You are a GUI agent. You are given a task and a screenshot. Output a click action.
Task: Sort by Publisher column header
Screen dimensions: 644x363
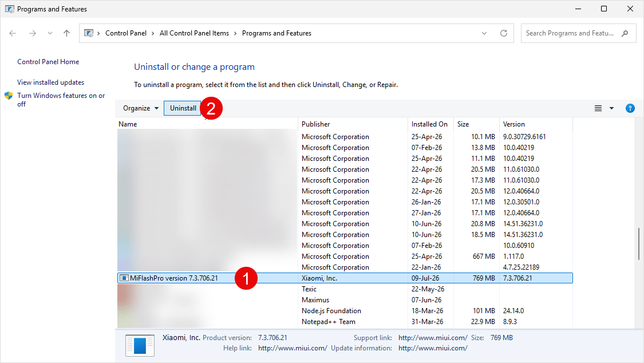(x=353, y=124)
